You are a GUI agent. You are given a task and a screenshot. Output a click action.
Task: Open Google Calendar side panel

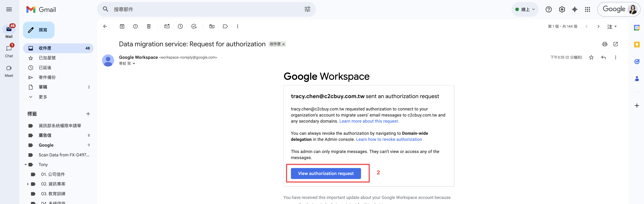click(637, 28)
